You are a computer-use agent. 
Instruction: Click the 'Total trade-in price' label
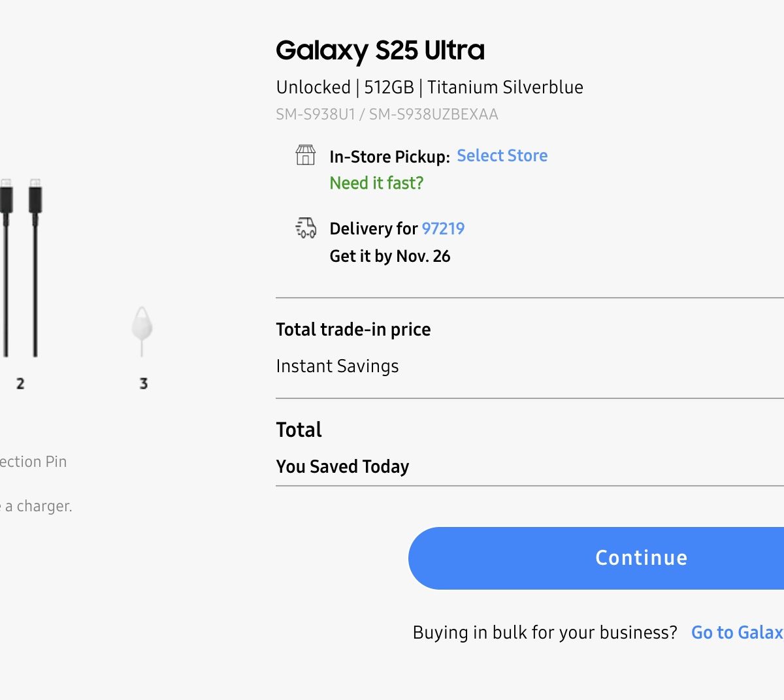(353, 329)
